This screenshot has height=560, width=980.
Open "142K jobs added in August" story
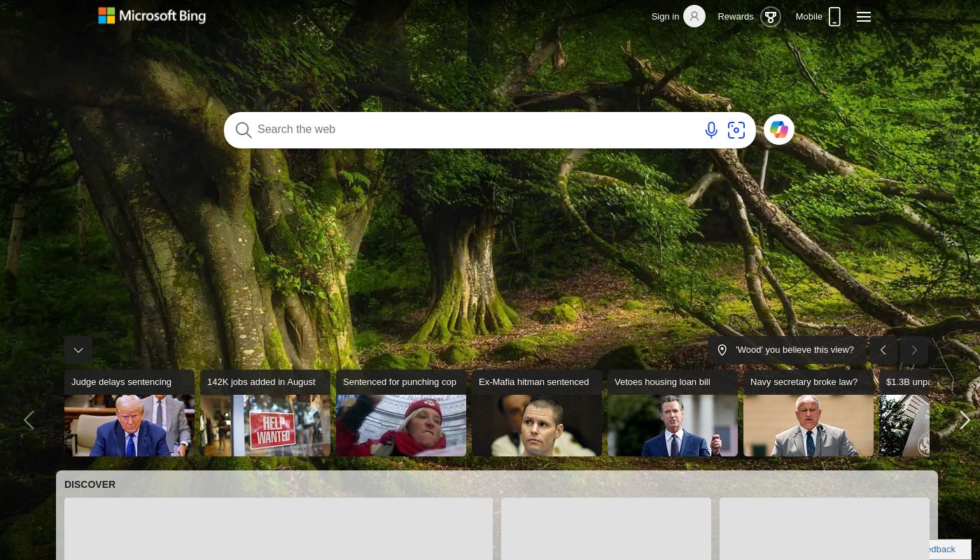pyautogui.click(x=265, y=413)
